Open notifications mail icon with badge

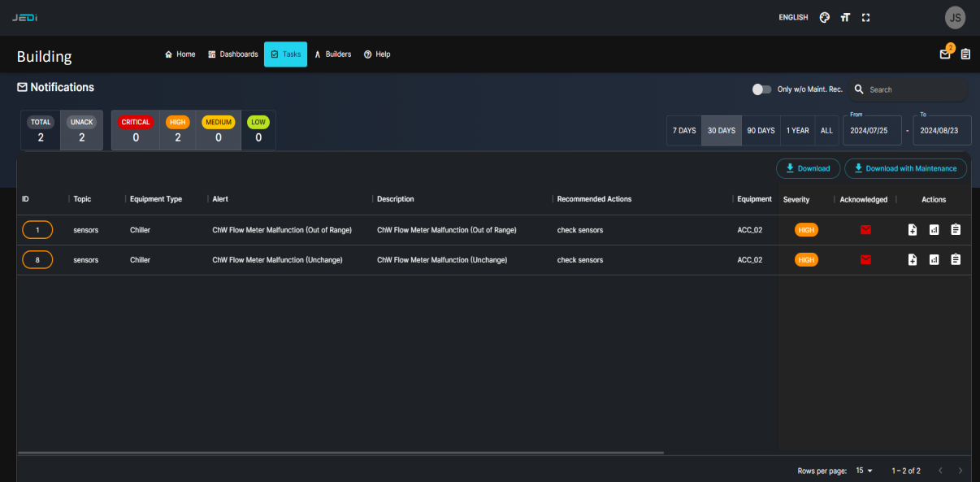[945, 54]
